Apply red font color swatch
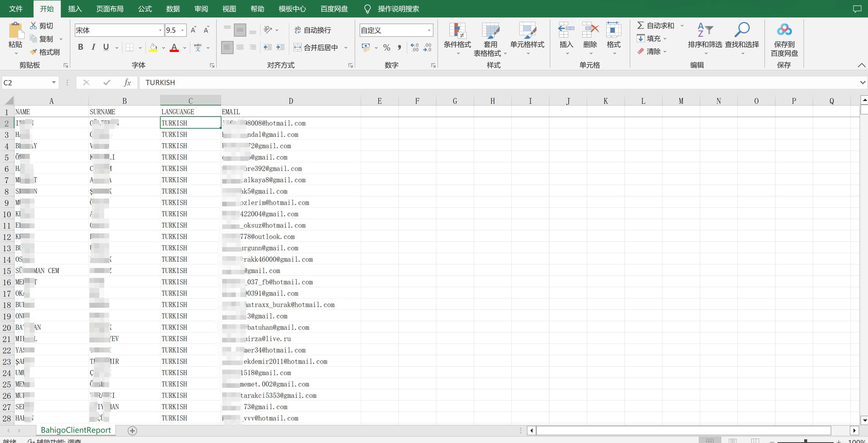868x443 pixels. (174, 47)
